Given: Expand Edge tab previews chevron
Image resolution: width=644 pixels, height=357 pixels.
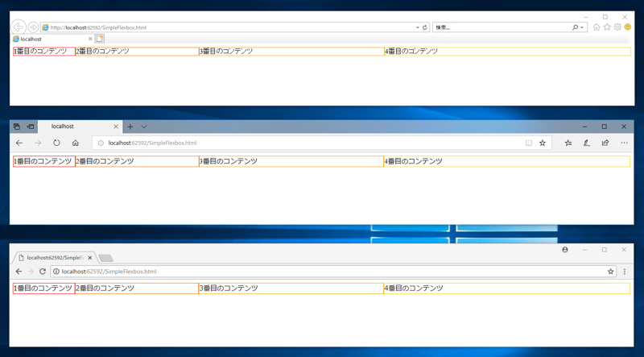Looking at the screenshot, I should tap(144, 127).
